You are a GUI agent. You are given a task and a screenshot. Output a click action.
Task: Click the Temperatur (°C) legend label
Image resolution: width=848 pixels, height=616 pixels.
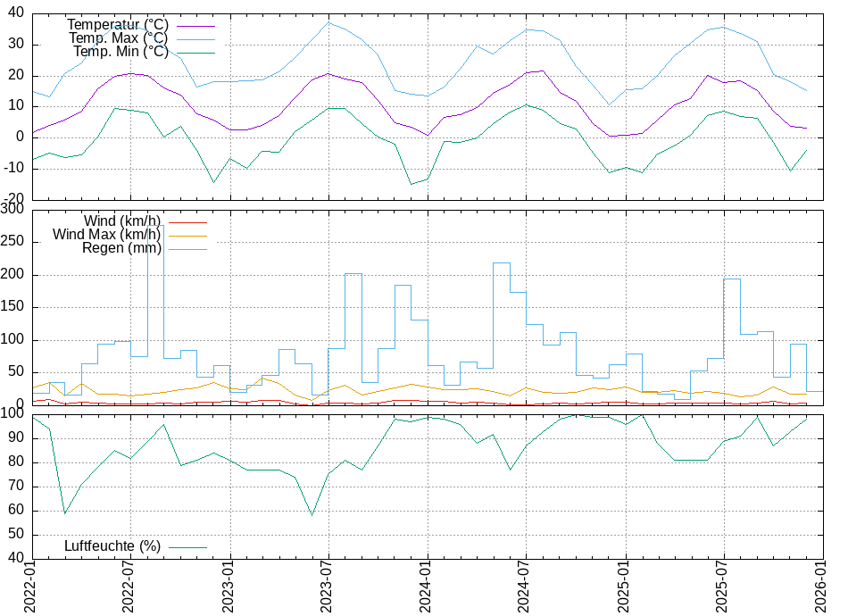[117, 24]
